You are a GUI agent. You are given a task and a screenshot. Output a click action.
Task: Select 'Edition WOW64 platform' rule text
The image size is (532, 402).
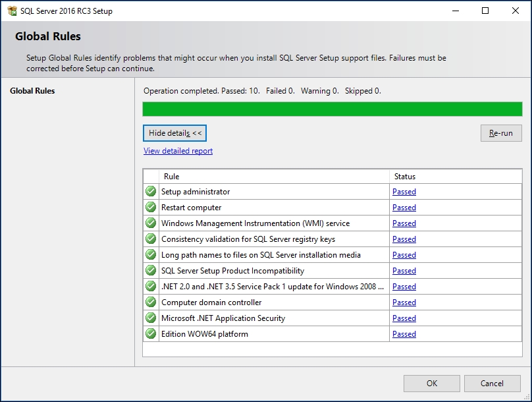[x=205, y=334]
